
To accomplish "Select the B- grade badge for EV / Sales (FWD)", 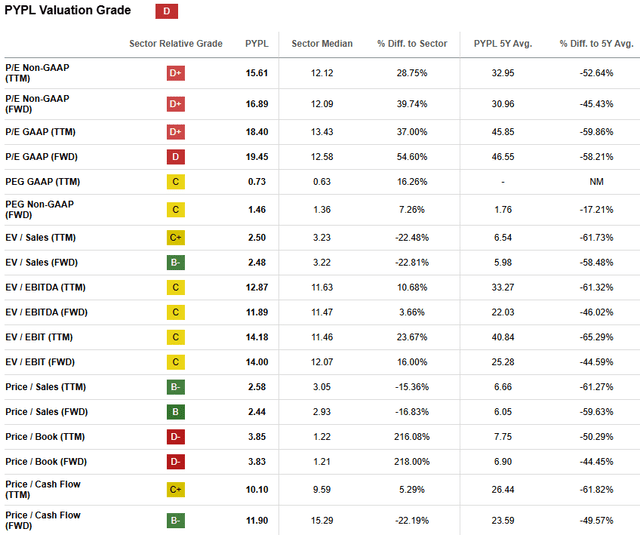I will (x=176, y=263).
